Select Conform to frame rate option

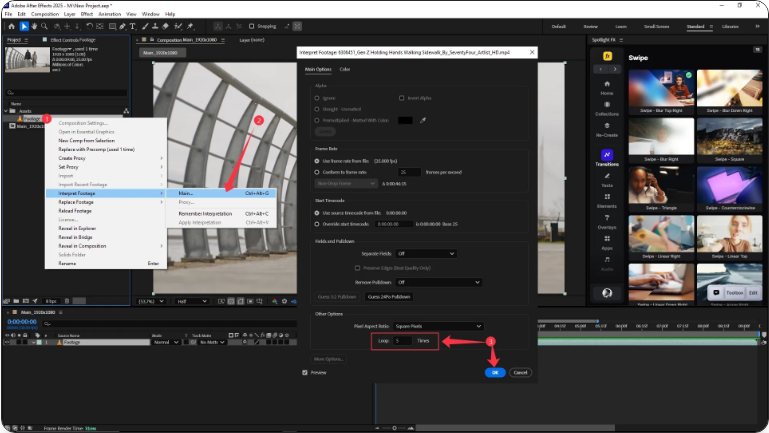tap(319, 172)
